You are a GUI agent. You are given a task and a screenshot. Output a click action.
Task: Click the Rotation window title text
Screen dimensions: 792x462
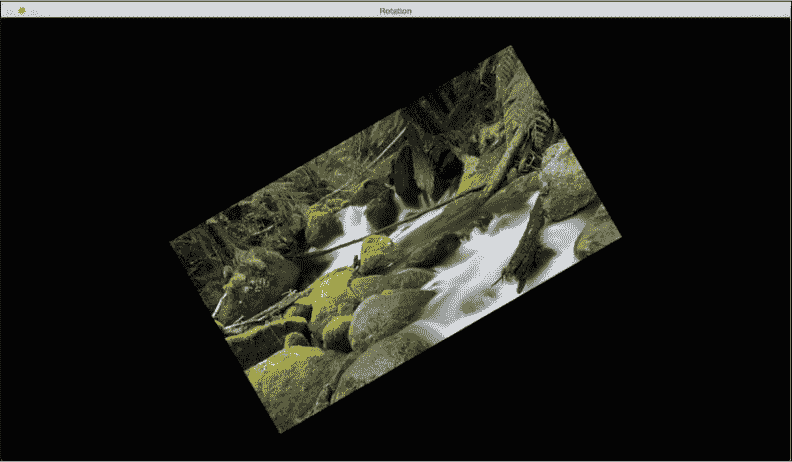(x=395, y=10)
